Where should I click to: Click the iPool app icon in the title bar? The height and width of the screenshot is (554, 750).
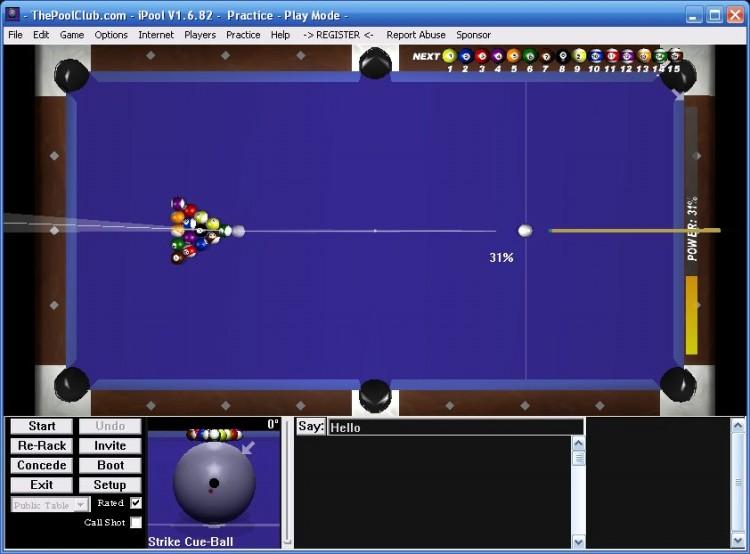pyautogui.click(x=13, y=15)
